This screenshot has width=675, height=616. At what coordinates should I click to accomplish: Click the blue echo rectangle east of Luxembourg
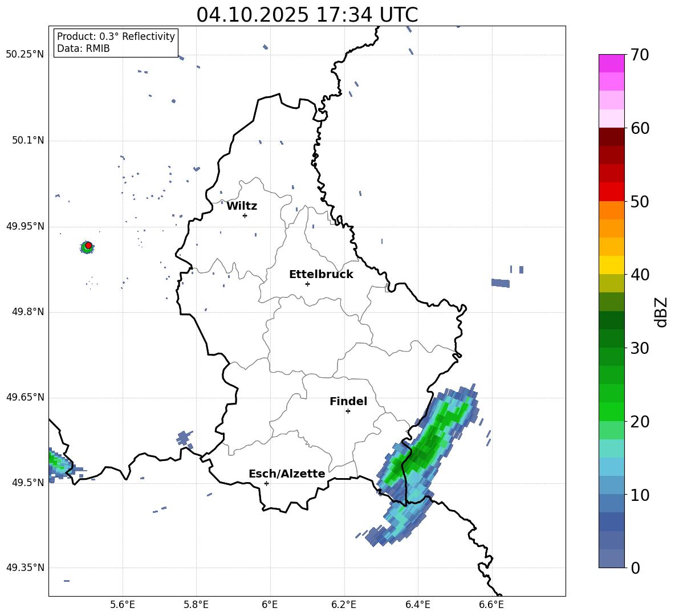pos(500,283)
